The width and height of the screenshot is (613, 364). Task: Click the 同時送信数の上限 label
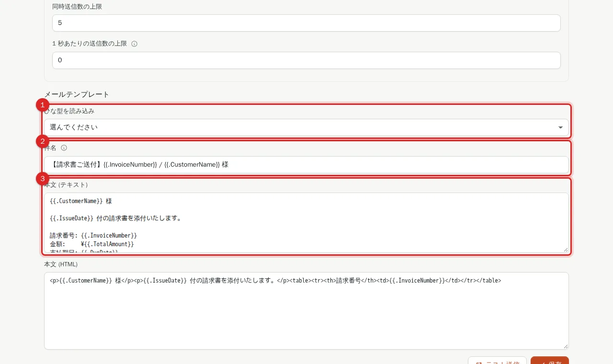77,7
